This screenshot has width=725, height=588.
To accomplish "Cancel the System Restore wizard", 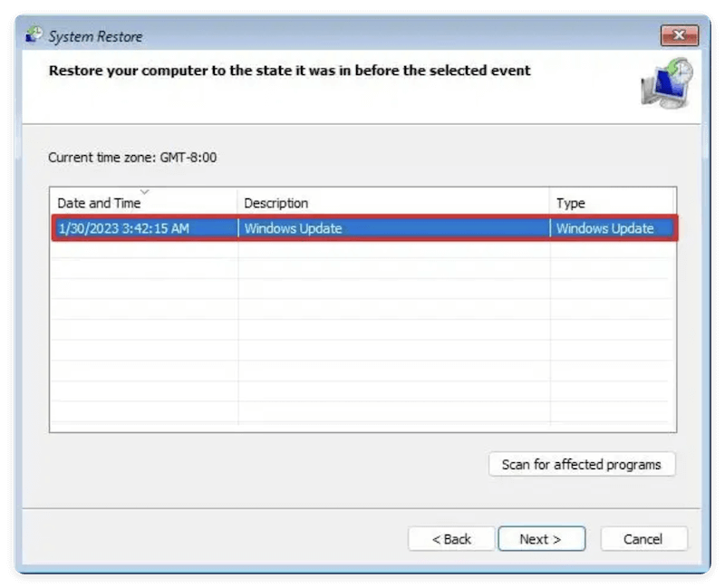I will (x=644, y=538).
